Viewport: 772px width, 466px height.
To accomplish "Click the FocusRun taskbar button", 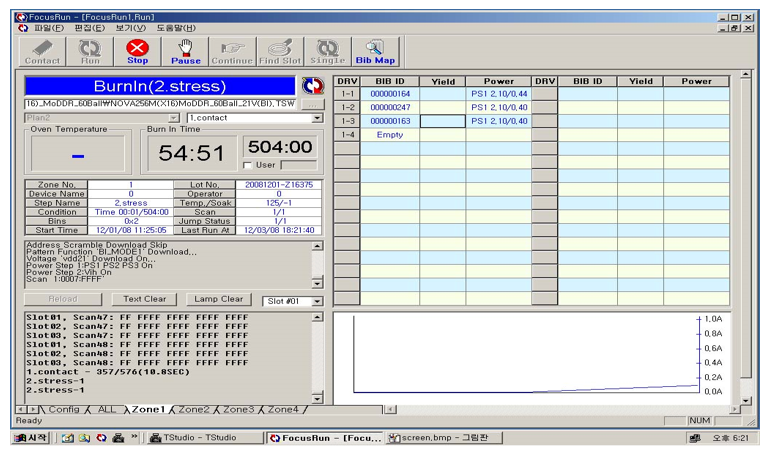I will (x=325, y=437).
